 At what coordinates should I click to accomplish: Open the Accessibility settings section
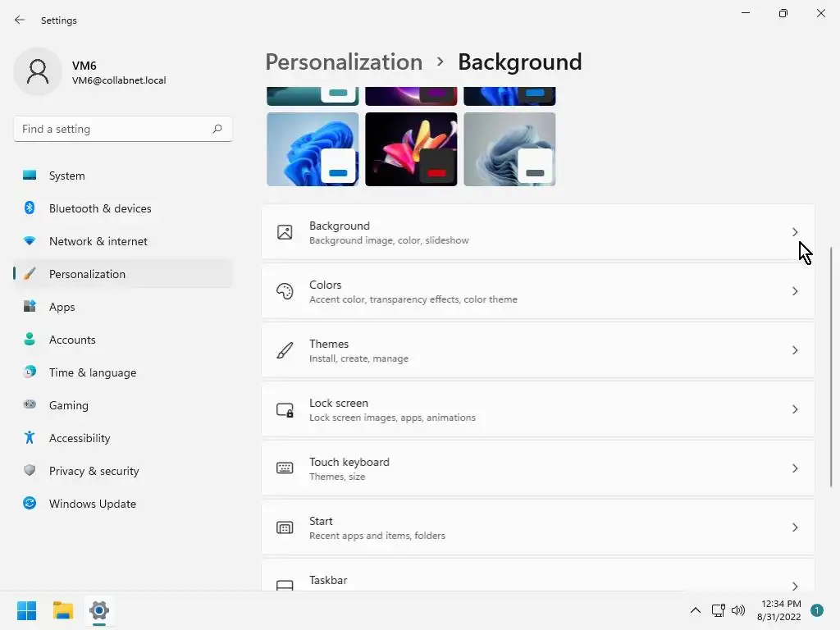pos(80,438)
